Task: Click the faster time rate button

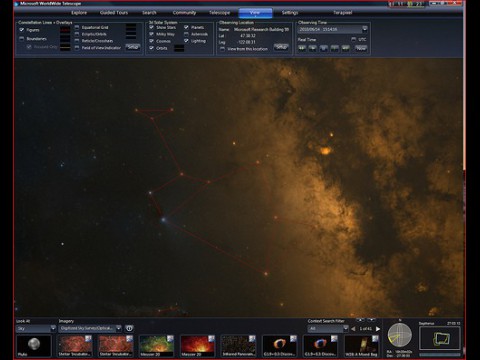Action: pyautogui.click(x=335, y=48)
